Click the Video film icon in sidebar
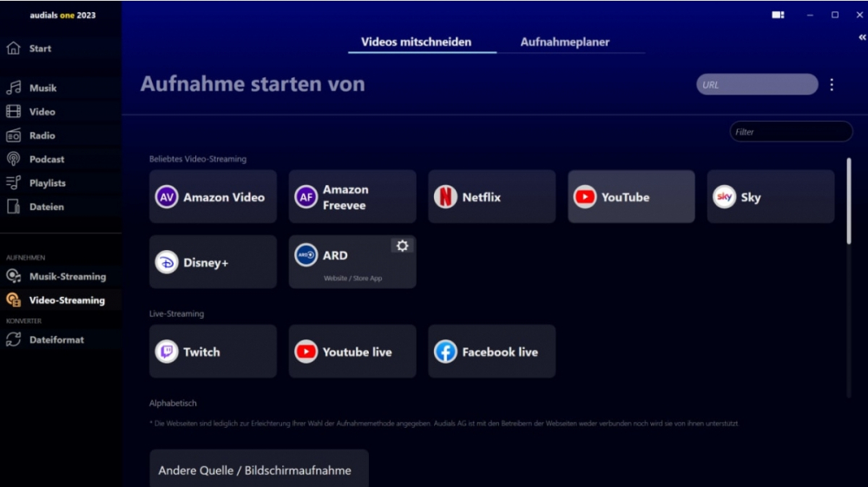This screenshot has width=868, height=487. coord(13,111)
